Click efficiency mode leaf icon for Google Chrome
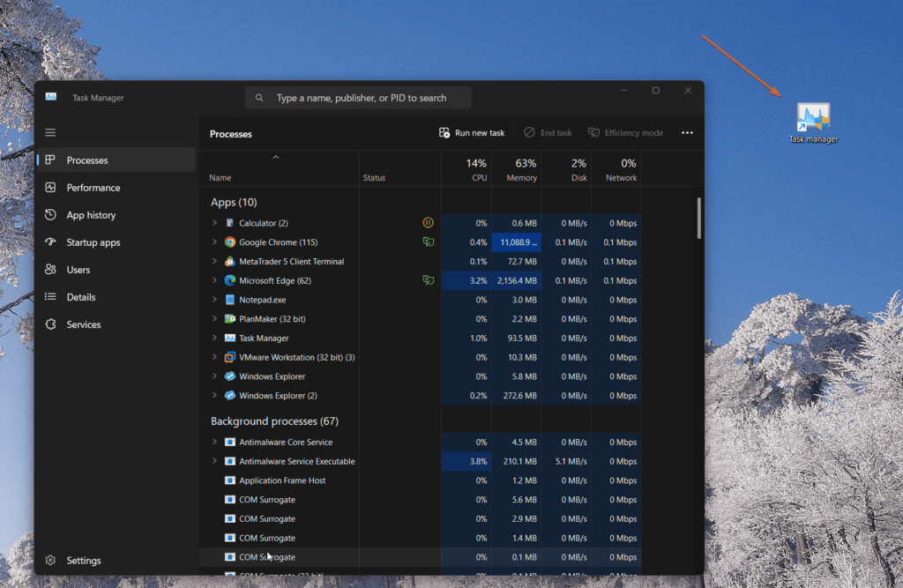903x588 pixels. [x=428, y=242]
